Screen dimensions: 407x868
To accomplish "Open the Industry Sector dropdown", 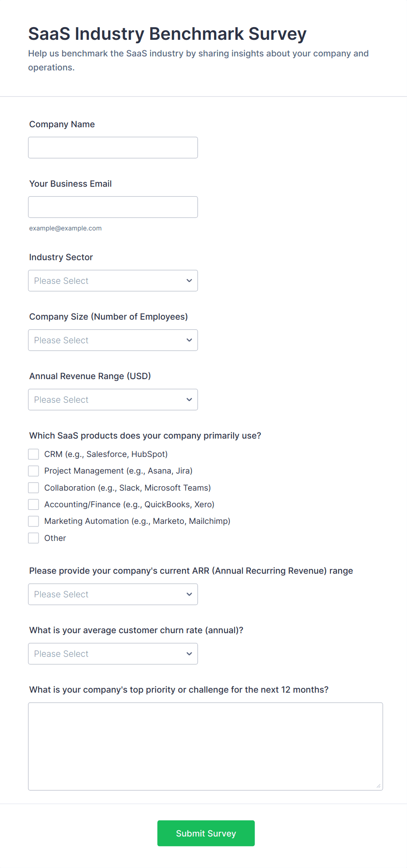I will pyautogui.click(x=113, y=281).
